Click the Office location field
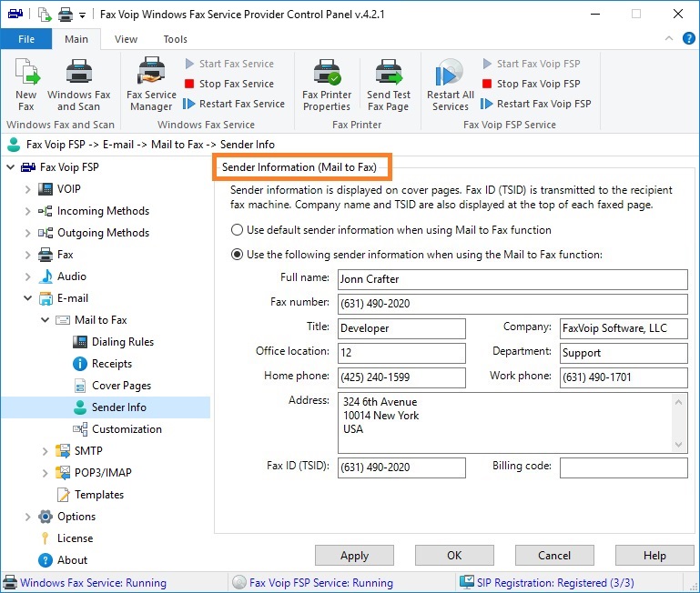The width and height of the screenshot is (700, 593). [401, 353]
